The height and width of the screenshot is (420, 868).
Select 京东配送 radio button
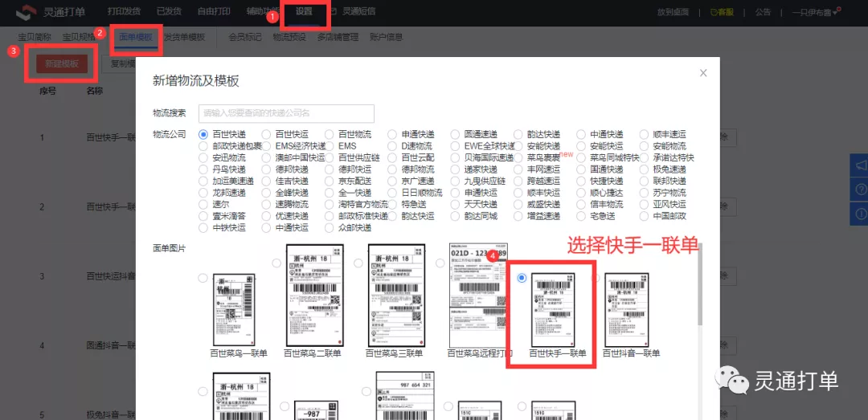pyautogui.click(x=330, y=181)
